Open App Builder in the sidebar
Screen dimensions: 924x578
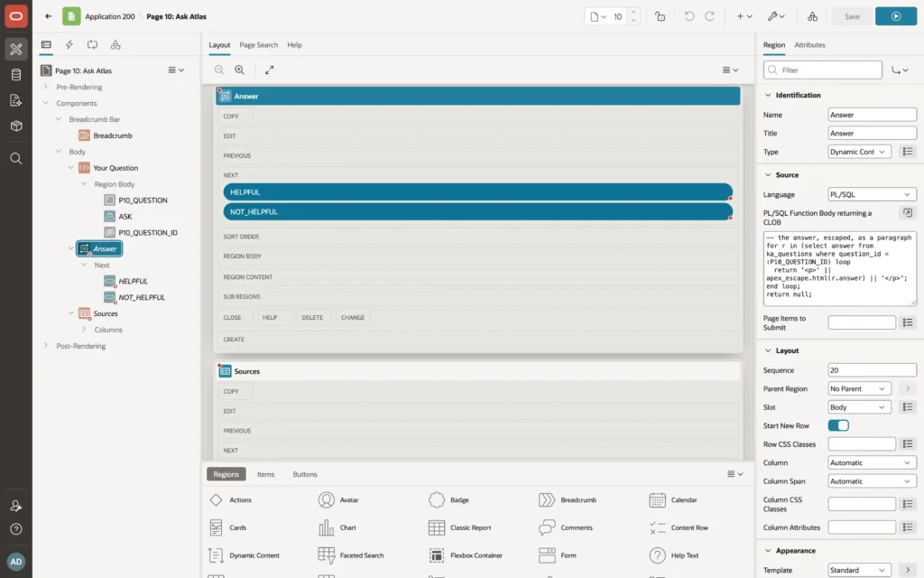point(16,49)
